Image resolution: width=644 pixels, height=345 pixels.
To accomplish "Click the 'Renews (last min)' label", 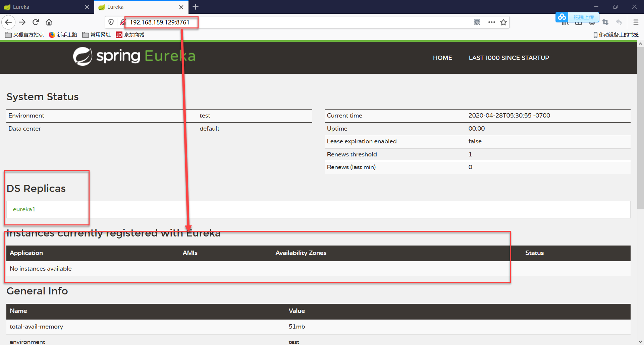I will coord(351,167).
